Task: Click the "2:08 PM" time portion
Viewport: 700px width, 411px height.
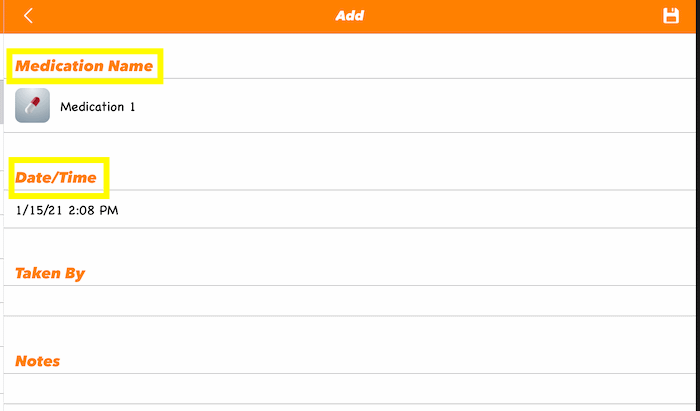Action: [x=93, y=210]
